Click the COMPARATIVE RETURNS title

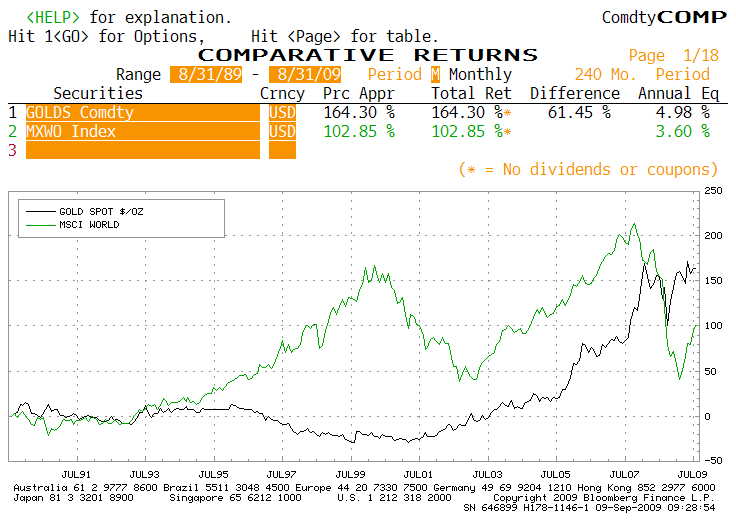click(368, 55)
